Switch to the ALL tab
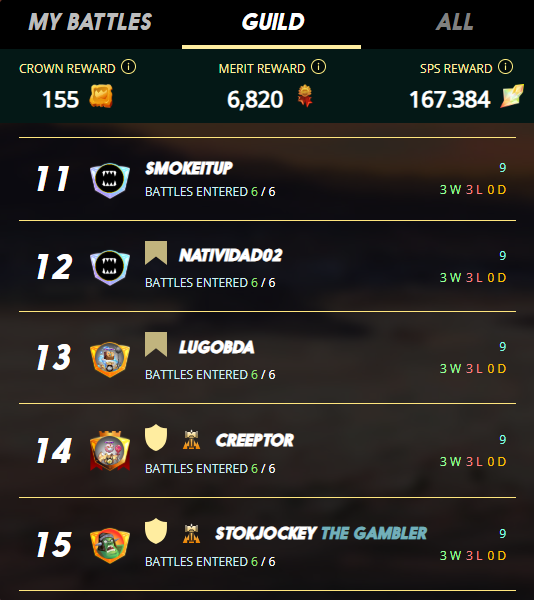The image size is (534, 600). coord(454,22)
